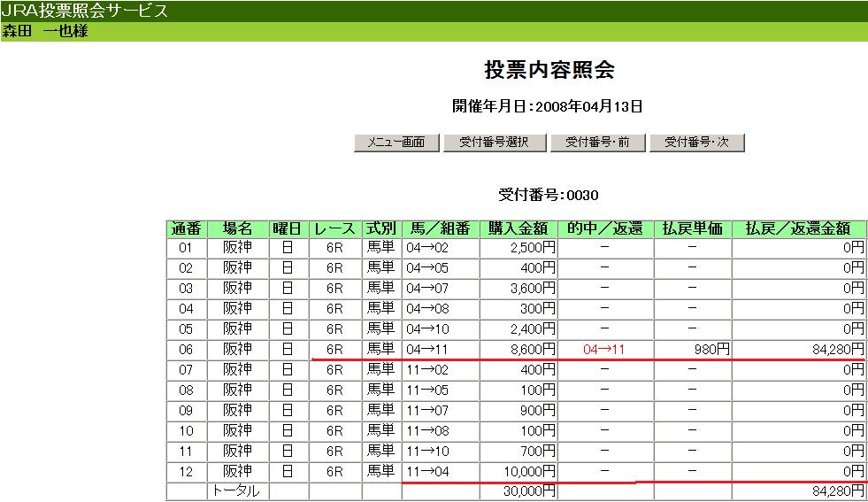
Task: Click combination cell 11→10
Action: pos(427,451)
